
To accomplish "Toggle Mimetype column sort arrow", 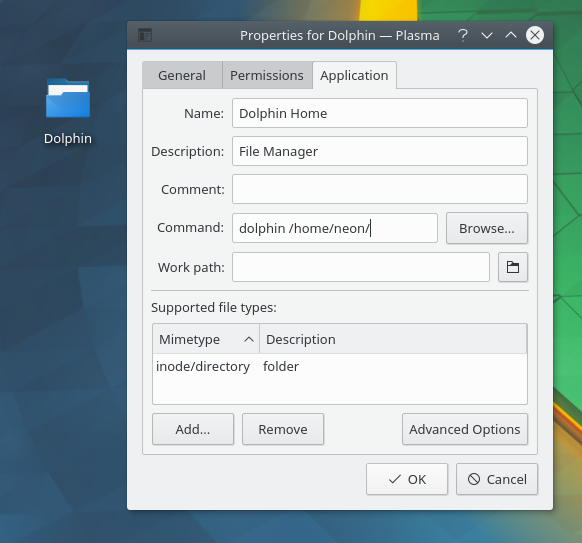I will 249,339.
